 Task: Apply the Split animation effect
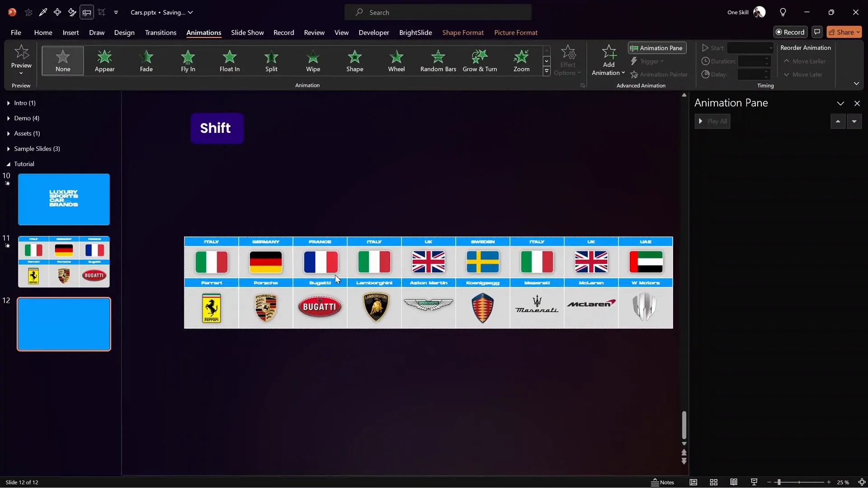tap(271, 61)
